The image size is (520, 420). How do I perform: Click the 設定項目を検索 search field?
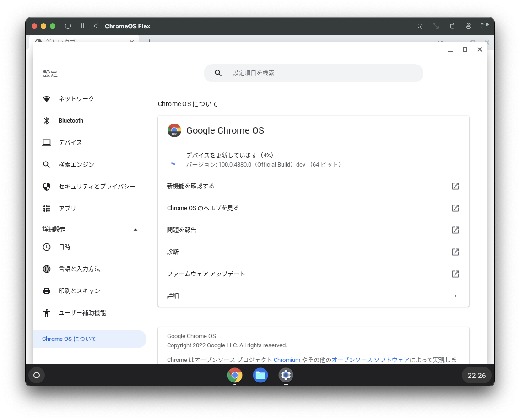(313, 73)
